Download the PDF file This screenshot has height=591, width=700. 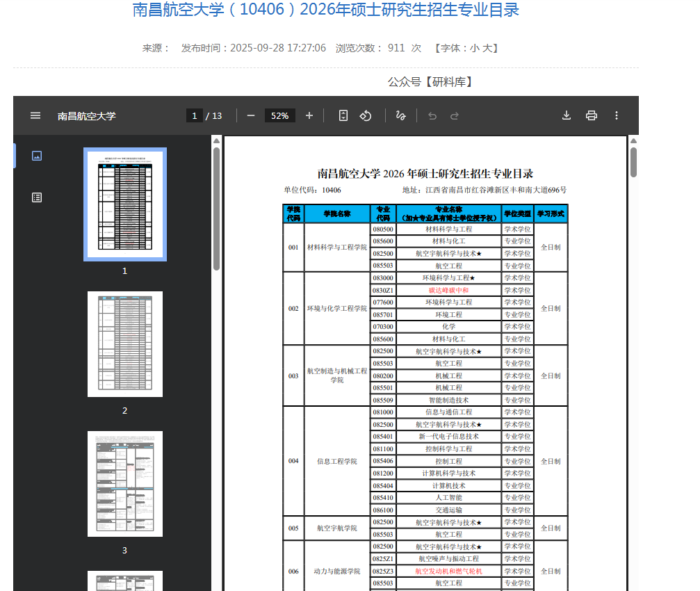tap(567, 115)
